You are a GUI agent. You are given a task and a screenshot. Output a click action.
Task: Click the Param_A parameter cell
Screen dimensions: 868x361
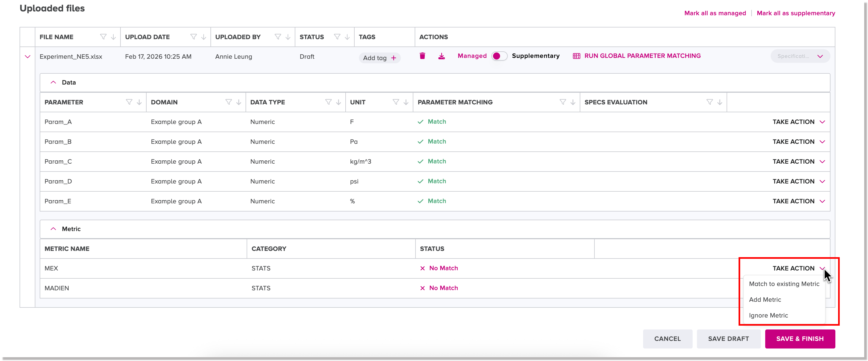pos(58,122)
